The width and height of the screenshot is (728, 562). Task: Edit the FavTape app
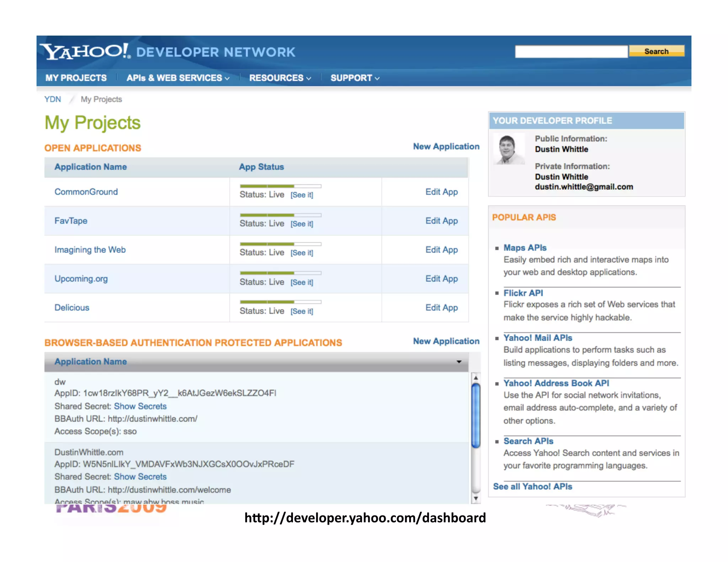(441, 221)
